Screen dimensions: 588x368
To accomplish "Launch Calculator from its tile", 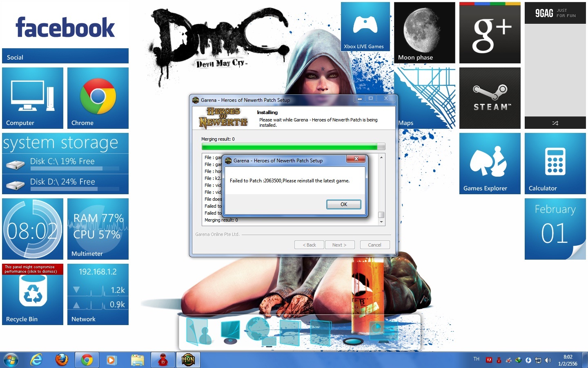I will tap(555, 164).
